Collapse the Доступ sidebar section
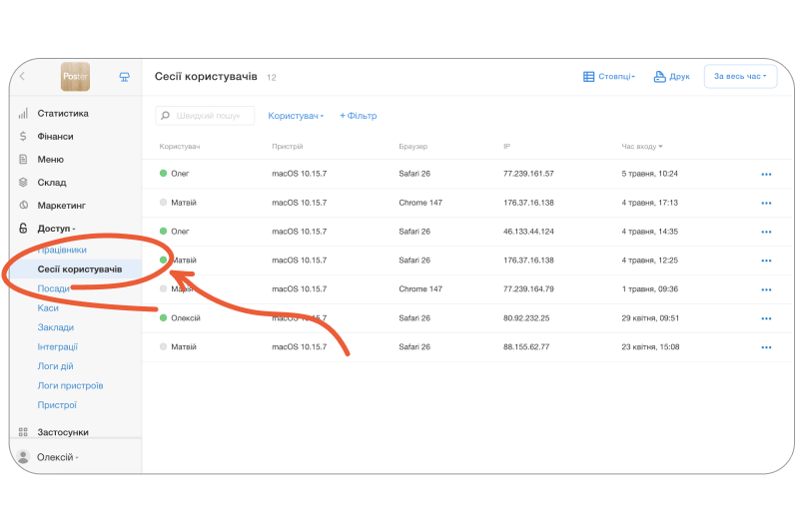Screen dimensions: 799x532 (x=56, y=229)
